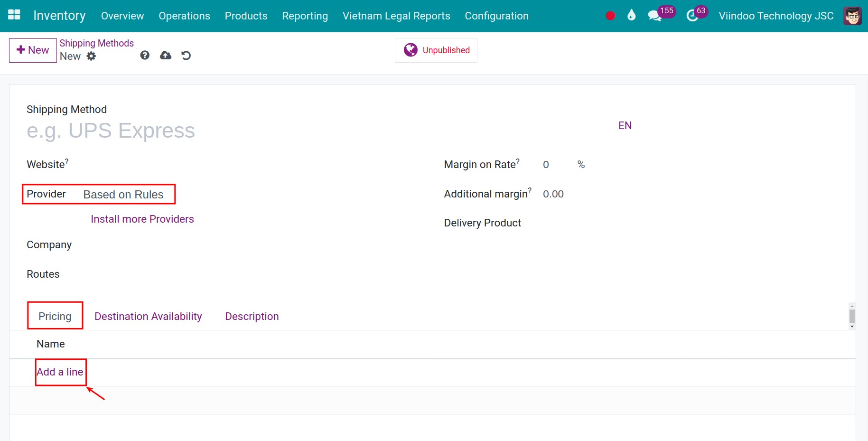Open Vietnam Legal Reports menu
Viewport: 868px width, 441px height.
396,16
